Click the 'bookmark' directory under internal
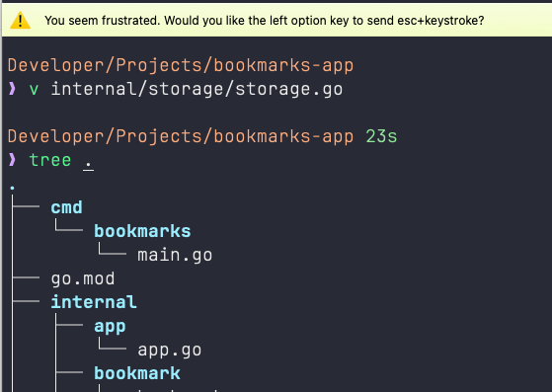552x392 pixels. click(x=137, y=373)
